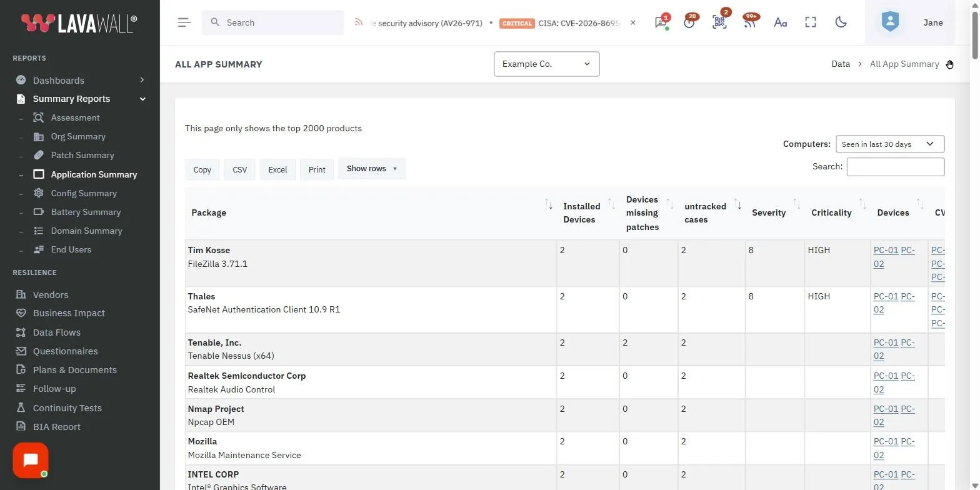Open the PC-01 link in the Tim Kosse row

pyautogui.click(x=886, y=250)
